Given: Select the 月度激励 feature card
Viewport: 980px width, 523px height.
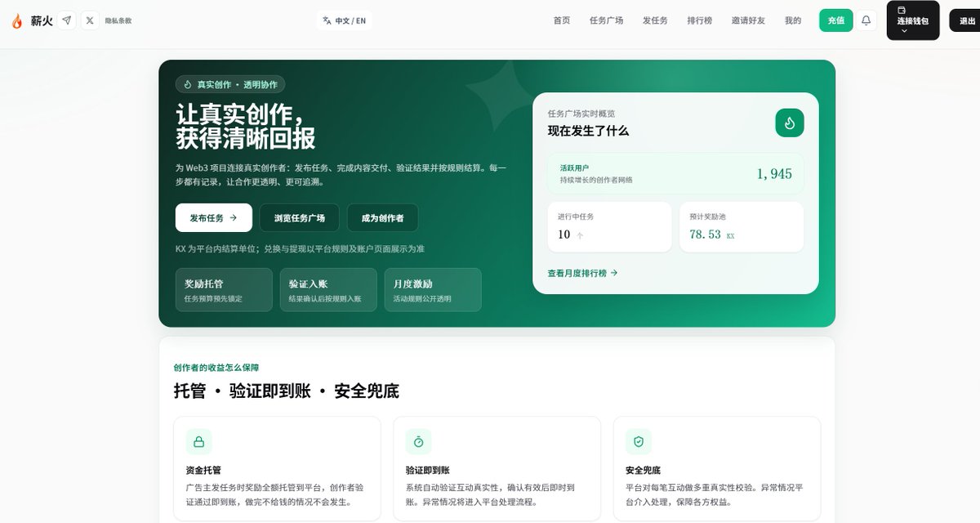Looking at the screenshot, I should click(433, 289).
